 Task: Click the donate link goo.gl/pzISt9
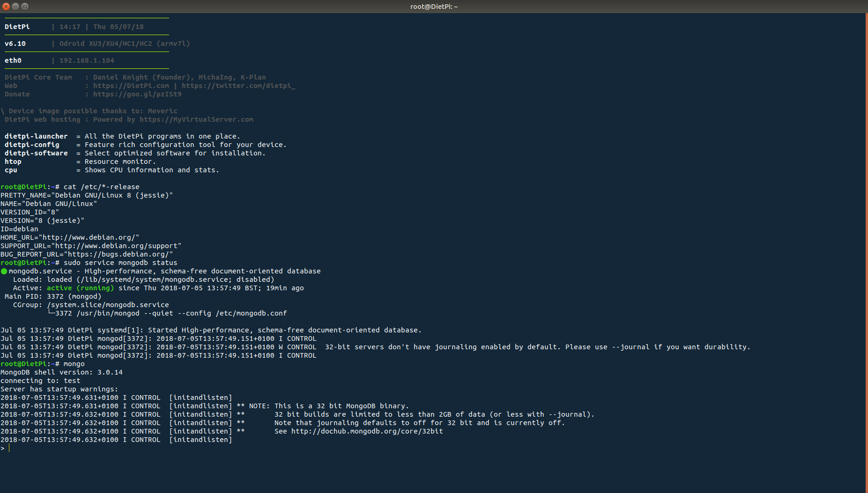[x=137, y=94]
